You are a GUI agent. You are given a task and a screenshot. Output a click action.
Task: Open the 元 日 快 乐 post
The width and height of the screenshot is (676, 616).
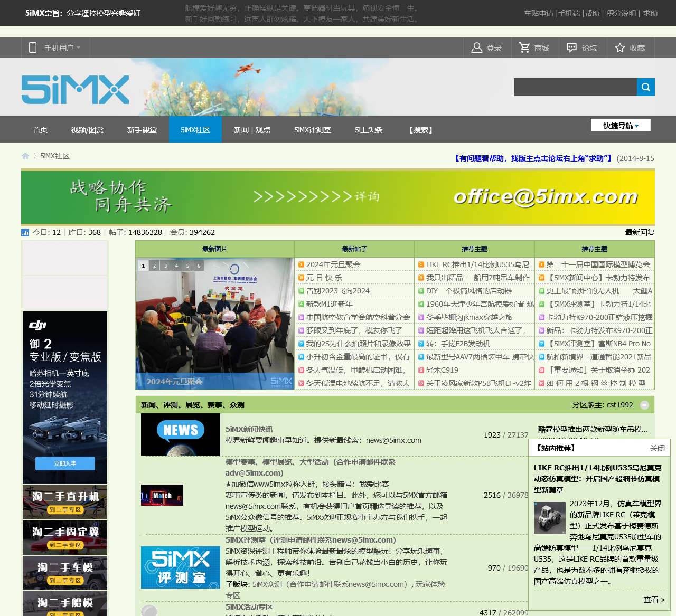point(324,278)
